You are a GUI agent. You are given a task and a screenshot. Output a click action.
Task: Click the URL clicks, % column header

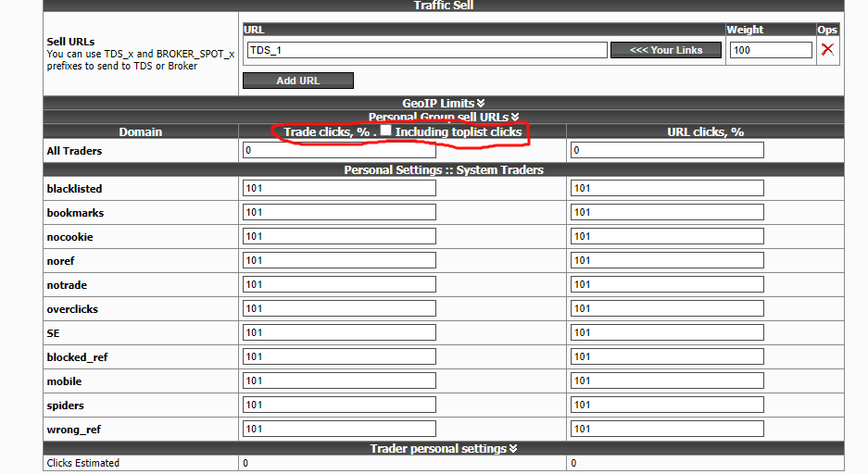click(705, 131)
